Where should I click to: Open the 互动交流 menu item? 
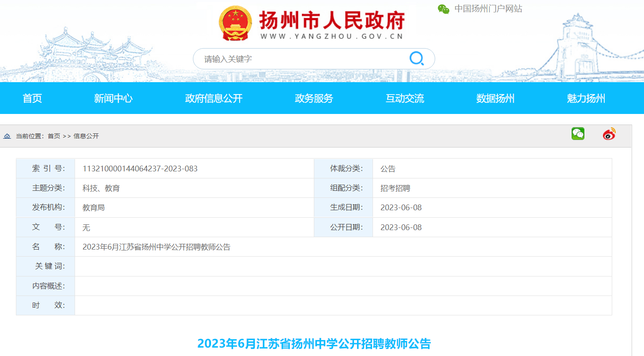405,98
